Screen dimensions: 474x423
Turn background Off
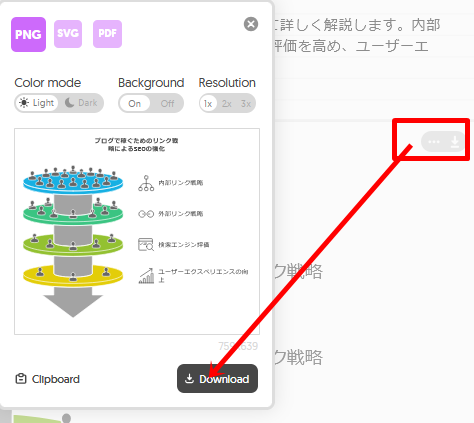tap(167, 103)
